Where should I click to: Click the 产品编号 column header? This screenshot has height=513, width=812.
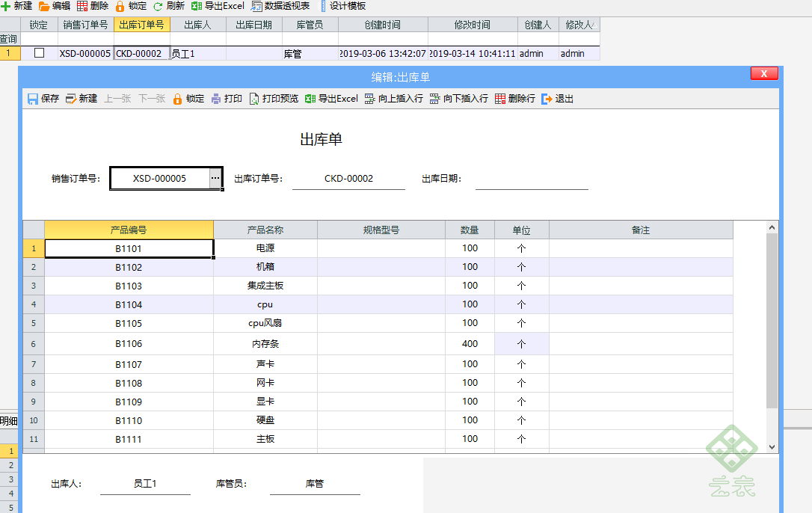tap(129, 230)
